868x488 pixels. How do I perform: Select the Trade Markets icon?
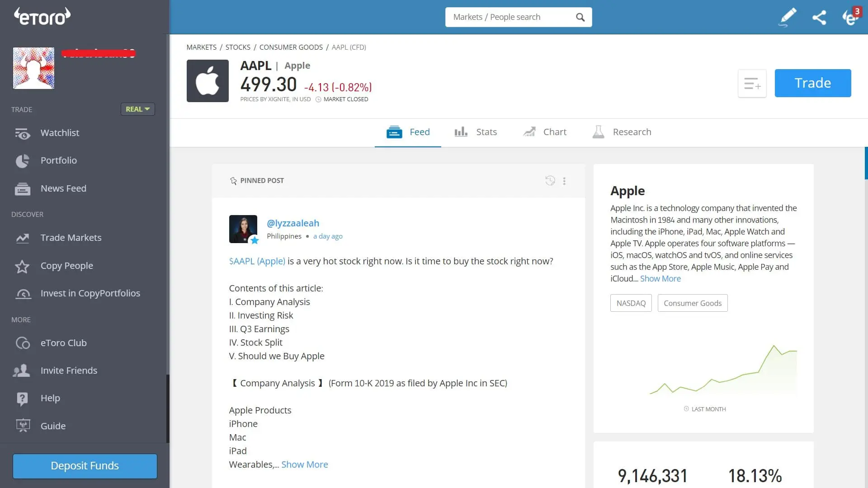pos(23,238)
